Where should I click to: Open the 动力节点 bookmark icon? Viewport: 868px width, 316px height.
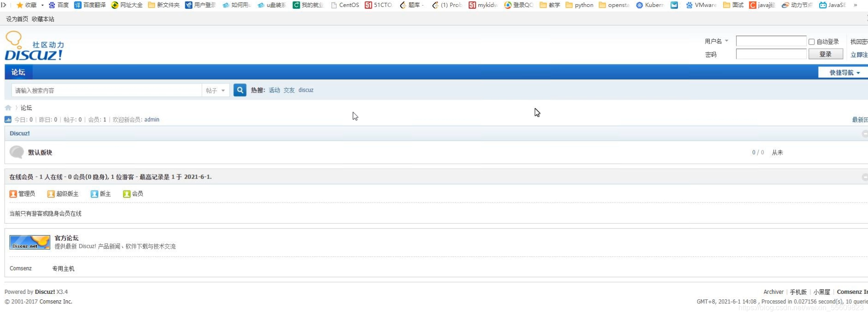coord(785,5)
